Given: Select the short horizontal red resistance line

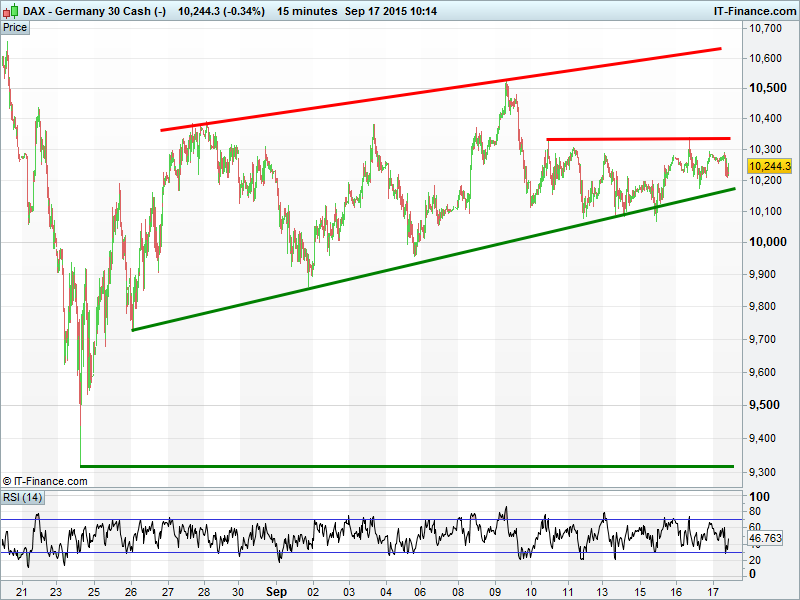Looking at the screenshot, I should pos(640,139).
